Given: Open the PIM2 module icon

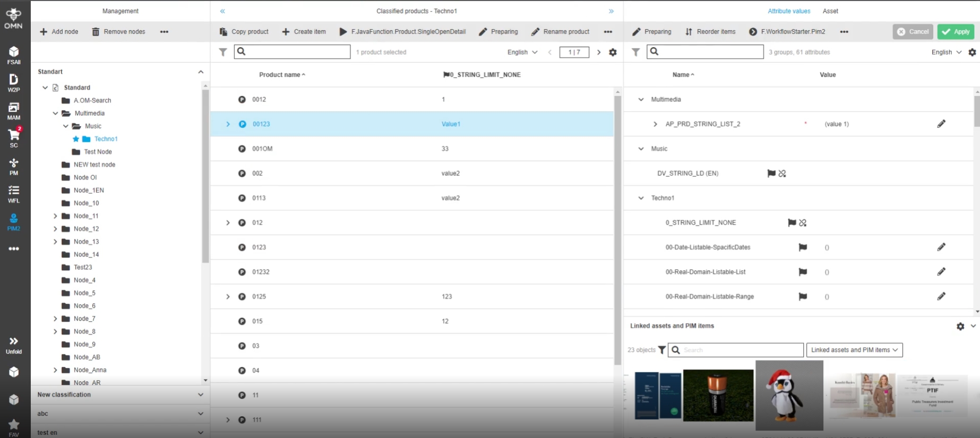Looking at the screenshot, I should [x=14, y=222].
